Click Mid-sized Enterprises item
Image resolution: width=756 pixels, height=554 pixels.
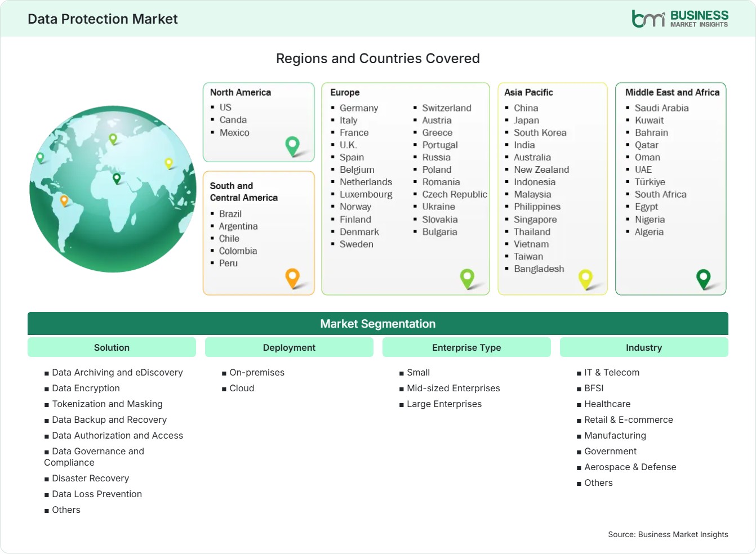tap(453, 388)
